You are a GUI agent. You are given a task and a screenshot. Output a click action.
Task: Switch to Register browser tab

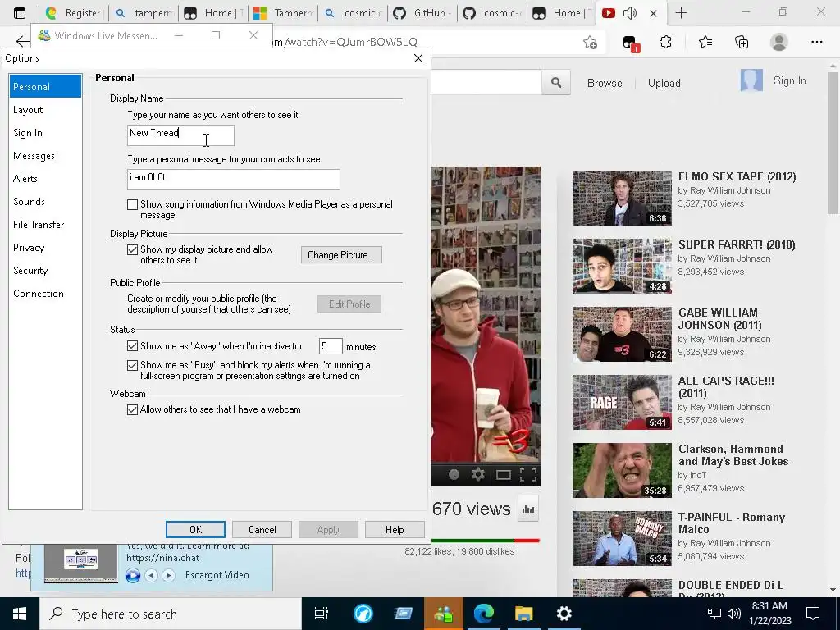(x=74, y=13)
